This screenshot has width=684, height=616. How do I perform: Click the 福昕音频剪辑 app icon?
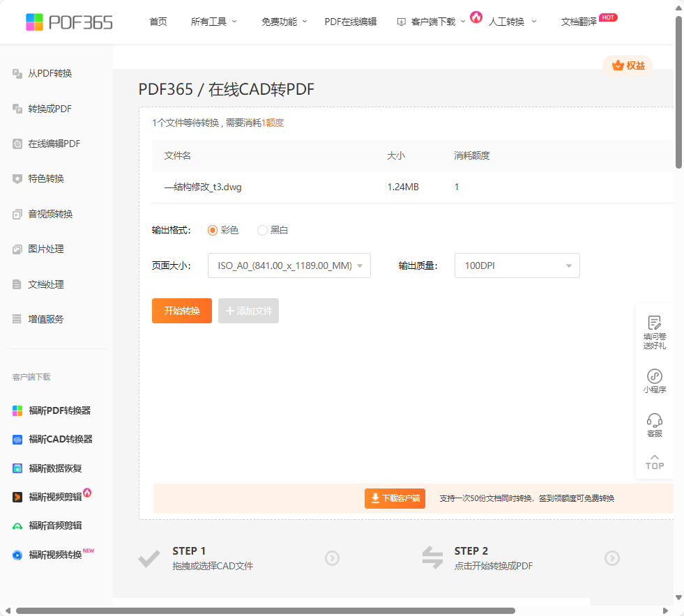click(17, 526)
